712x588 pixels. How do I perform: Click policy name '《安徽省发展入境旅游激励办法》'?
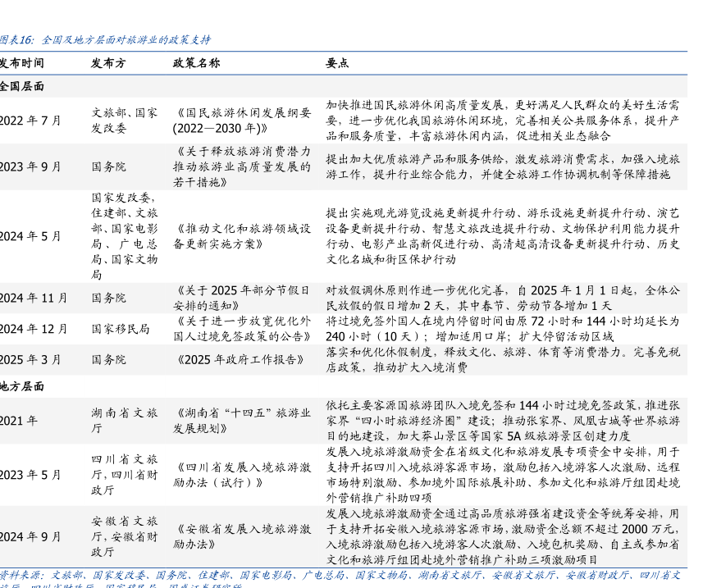coord(242,536)
